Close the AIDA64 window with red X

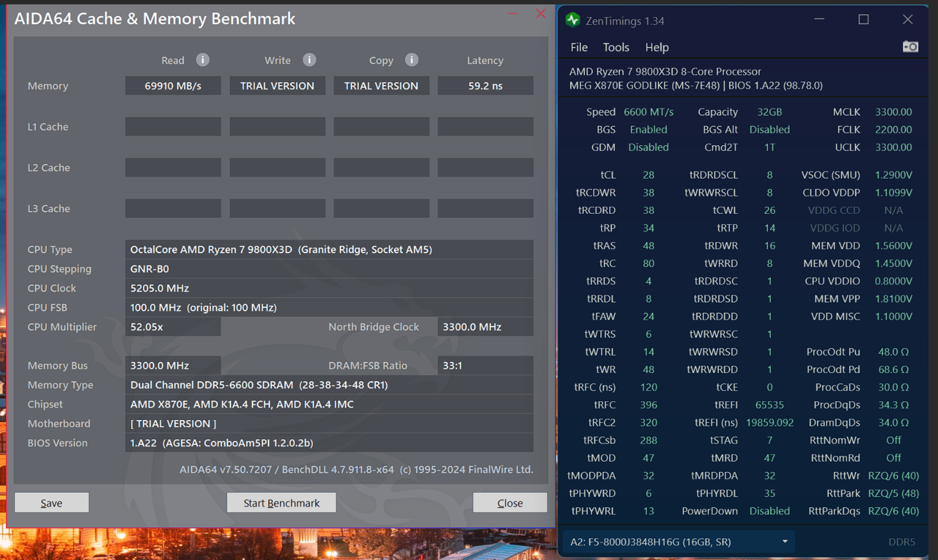point(541,13)
